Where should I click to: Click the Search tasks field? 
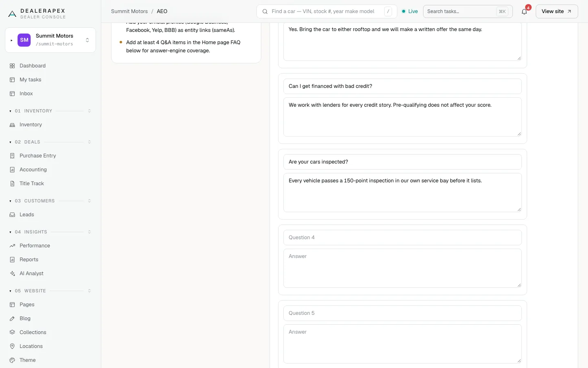(x=468, y=11)
